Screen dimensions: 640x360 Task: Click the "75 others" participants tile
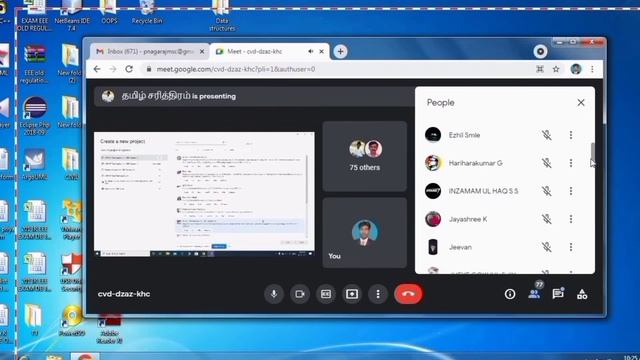pos(364,156)
